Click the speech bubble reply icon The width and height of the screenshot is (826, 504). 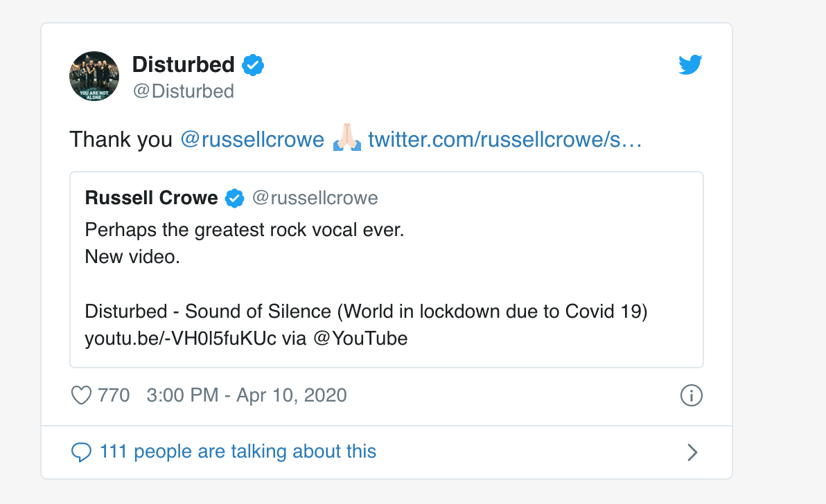[x=81, y=452]
